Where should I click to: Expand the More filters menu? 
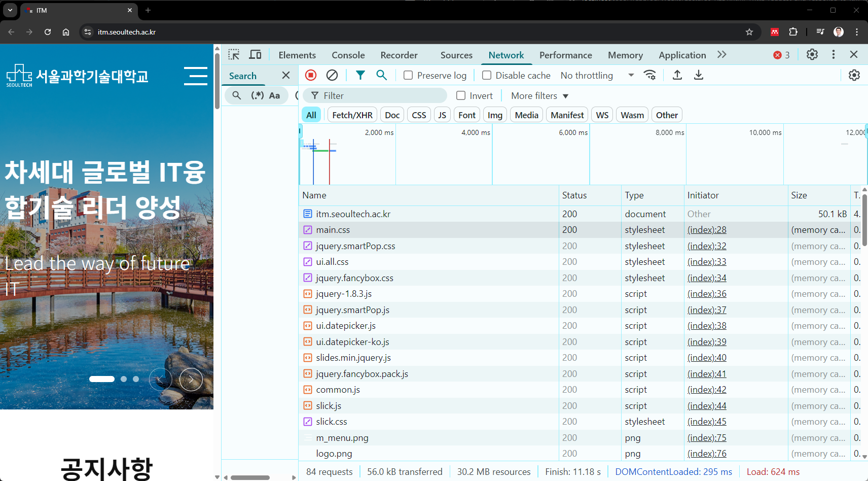coord(539,95)
